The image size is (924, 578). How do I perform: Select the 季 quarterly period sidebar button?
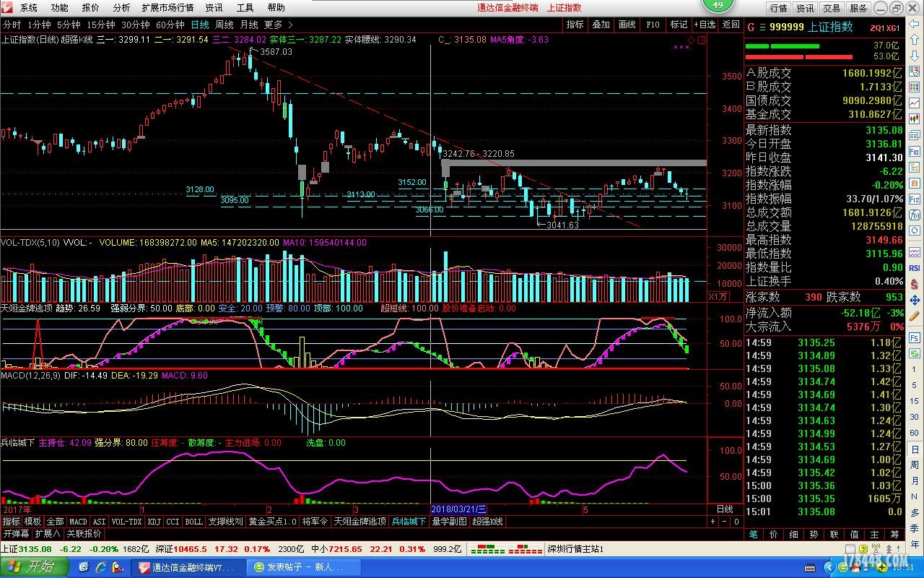point(915,527)
